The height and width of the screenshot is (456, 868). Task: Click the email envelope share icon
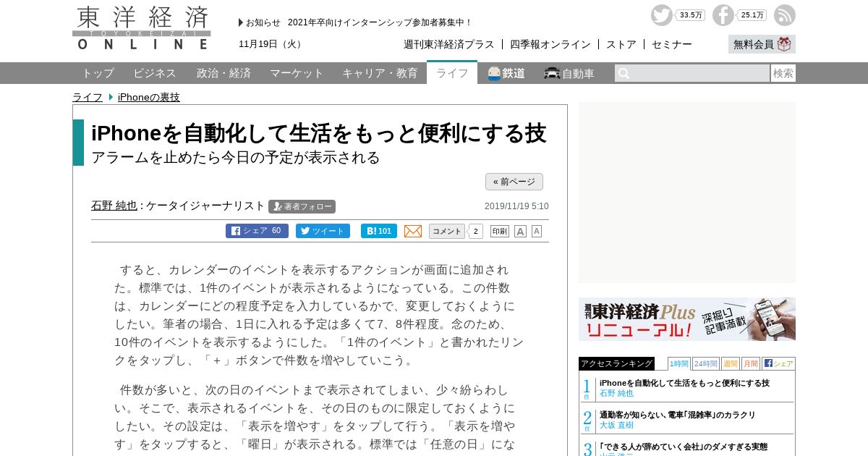(x=413, y=231)
